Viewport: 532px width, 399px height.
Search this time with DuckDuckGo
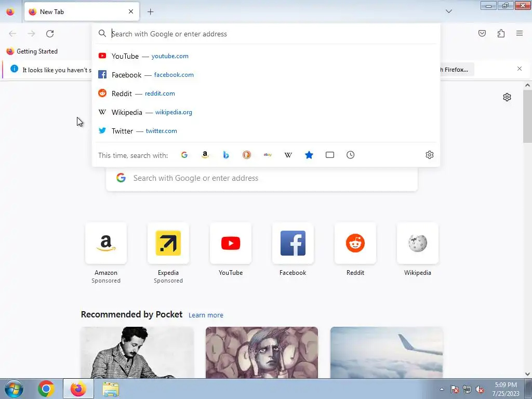(247, 155)
